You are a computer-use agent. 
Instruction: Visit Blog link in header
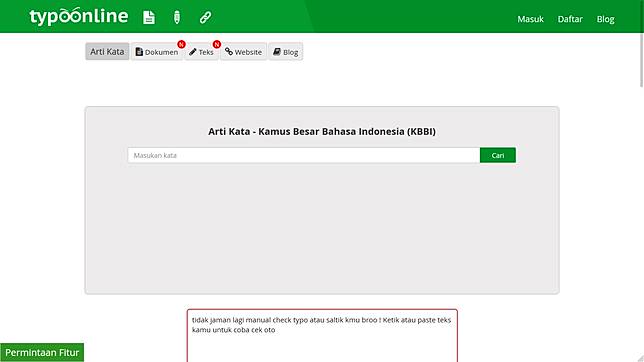[605, 19]
